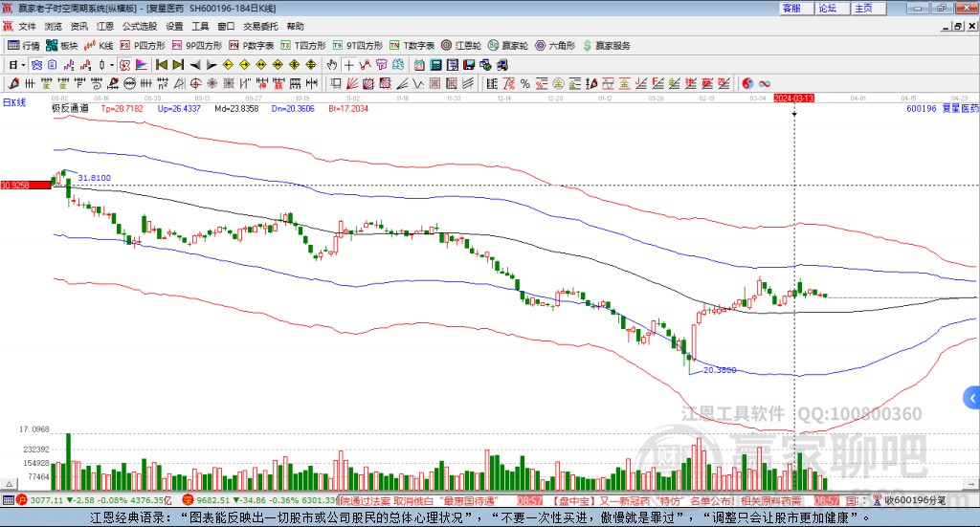Click the 600196 复星医药 stock label
980x527 pixels.
[942, 109]
